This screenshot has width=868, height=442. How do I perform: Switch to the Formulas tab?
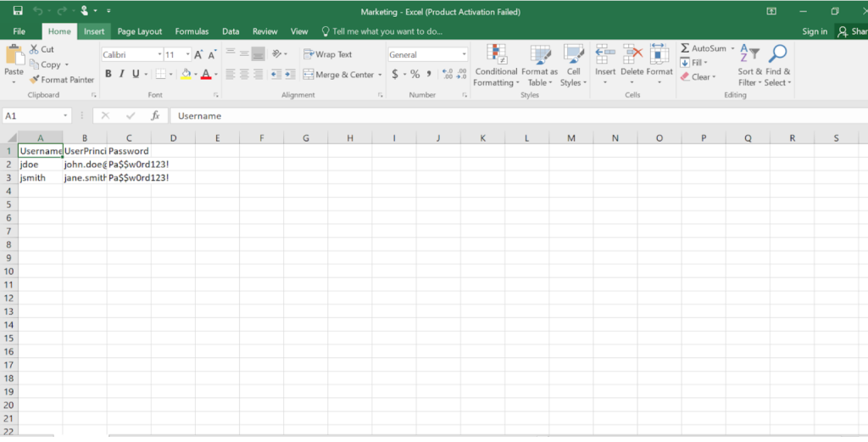(192, 31)
